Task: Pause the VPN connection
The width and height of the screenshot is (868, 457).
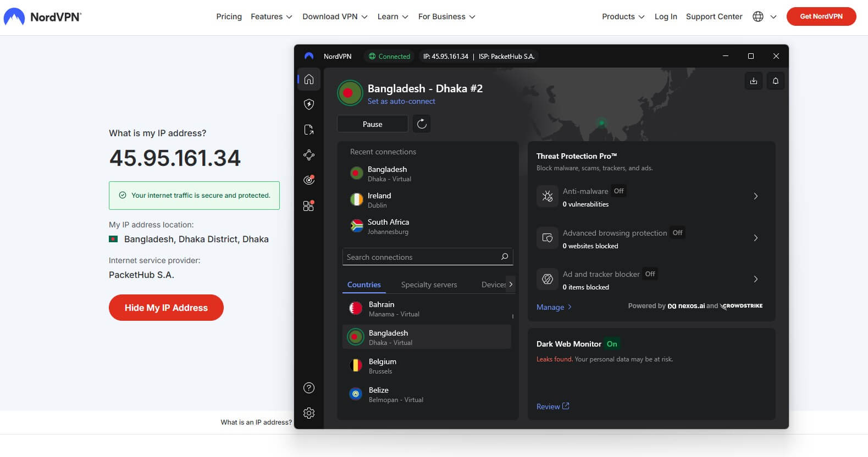Action: point(372,124)
